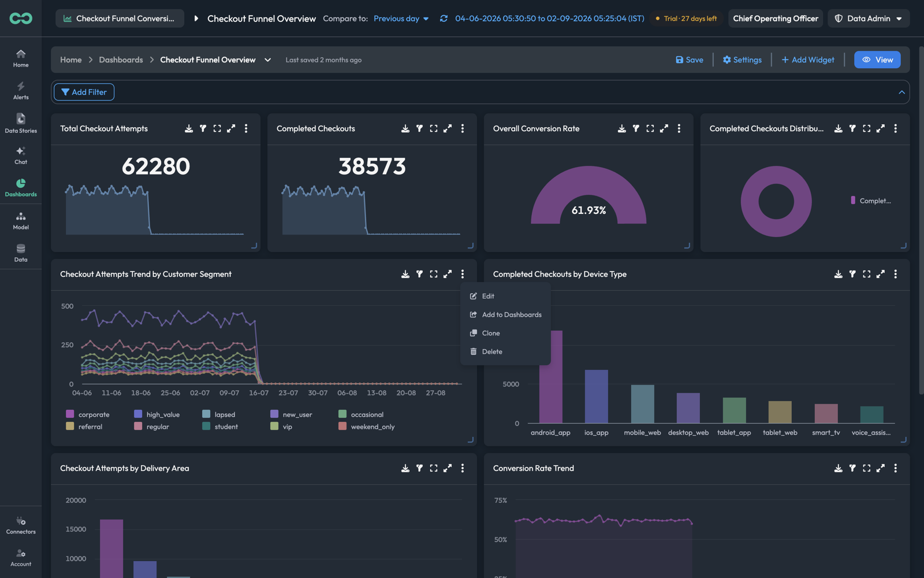The image size is (924, 578).
Task: Open Data Stories in the sidebar
Action: coord(21,123)
